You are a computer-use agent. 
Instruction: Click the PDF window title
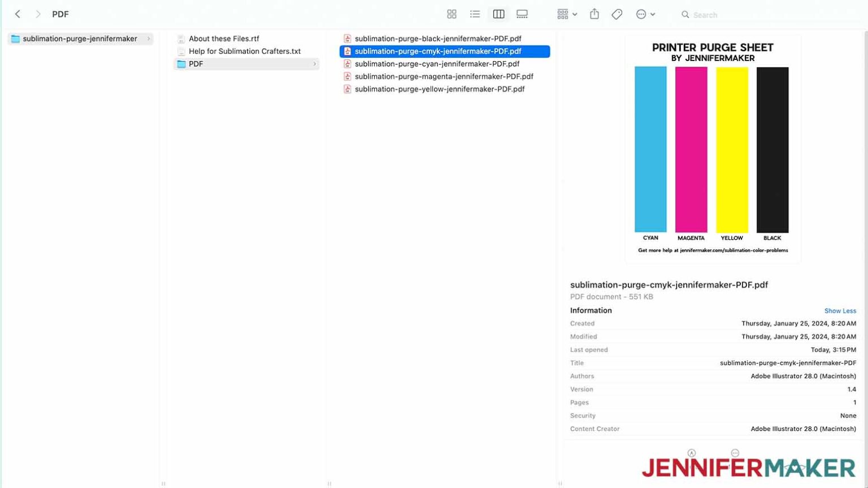pos(60,14)
